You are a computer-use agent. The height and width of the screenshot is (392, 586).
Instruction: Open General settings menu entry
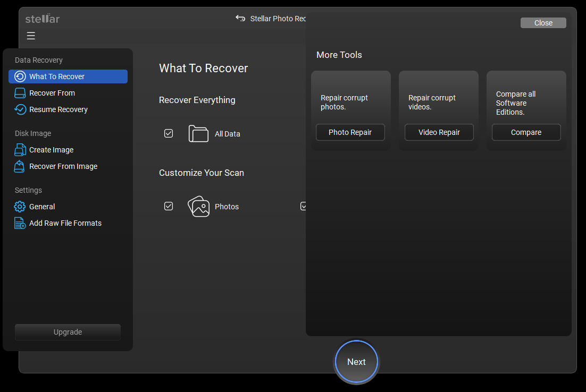click(68, 207)
